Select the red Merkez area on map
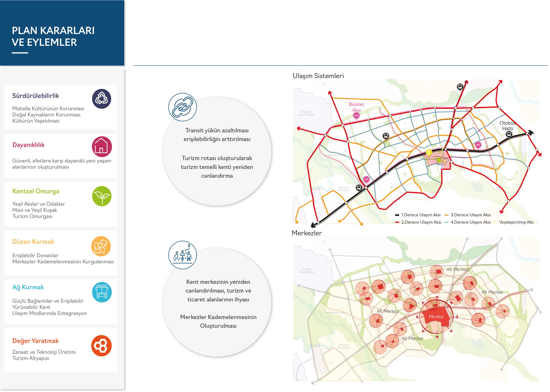The height and width of the screenshot is (392, 550). click(436, 316)
